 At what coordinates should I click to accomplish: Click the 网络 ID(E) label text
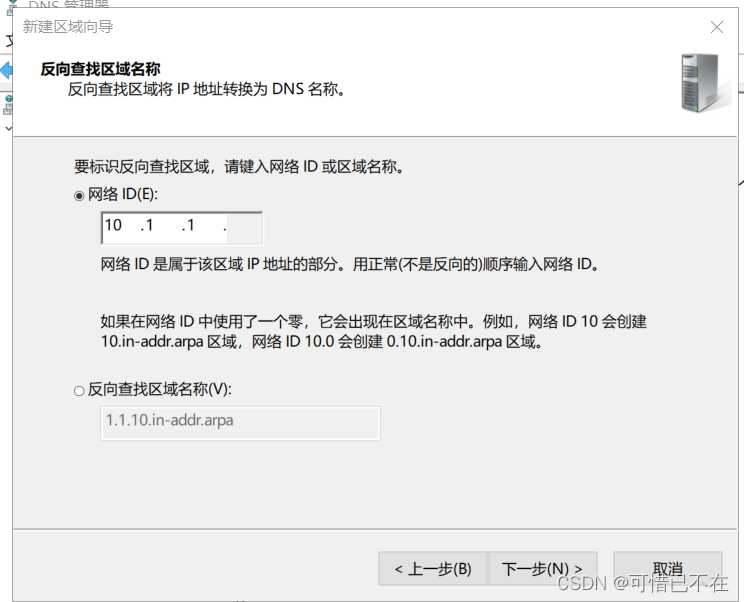[x=123, y=194]
